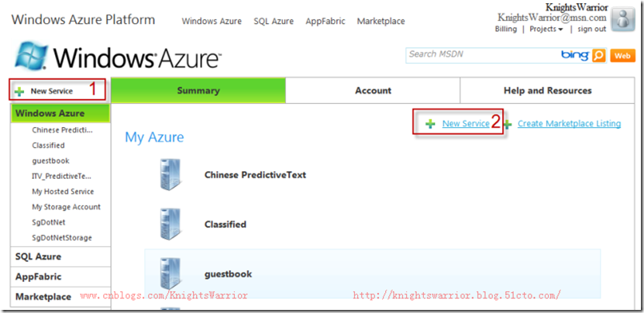Click the green plus beside Create Marketplace Listing
This screenshot has height=313, width=644.
click(508, 124)
